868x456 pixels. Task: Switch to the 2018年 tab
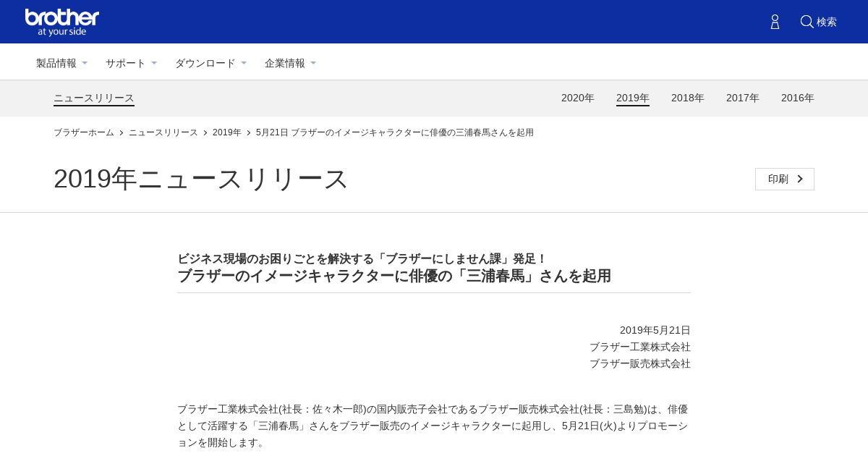click(688, 98)
